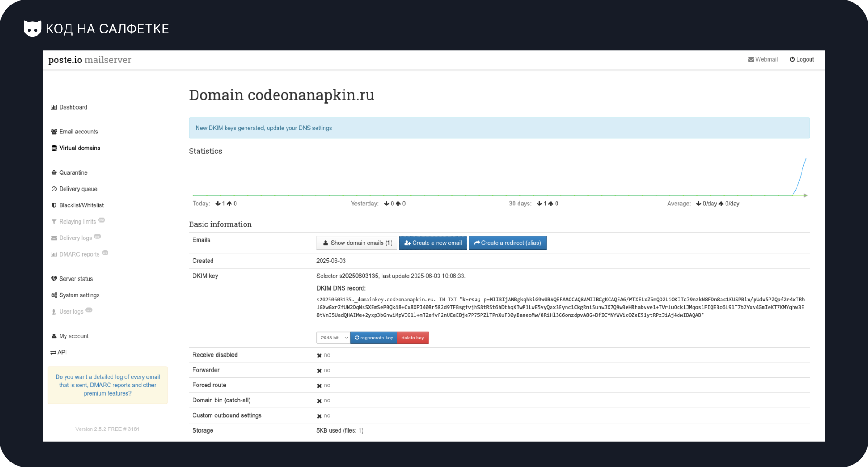Screen dimensions: 868x467
Task: Click the Server status heartbeat icon
Action: (54, 279)
